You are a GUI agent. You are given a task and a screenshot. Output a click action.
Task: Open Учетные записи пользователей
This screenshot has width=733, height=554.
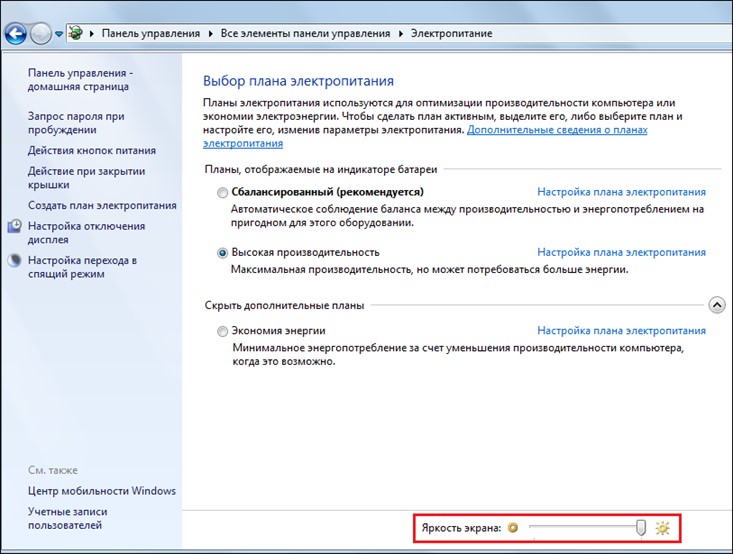[x=67, y=518]
